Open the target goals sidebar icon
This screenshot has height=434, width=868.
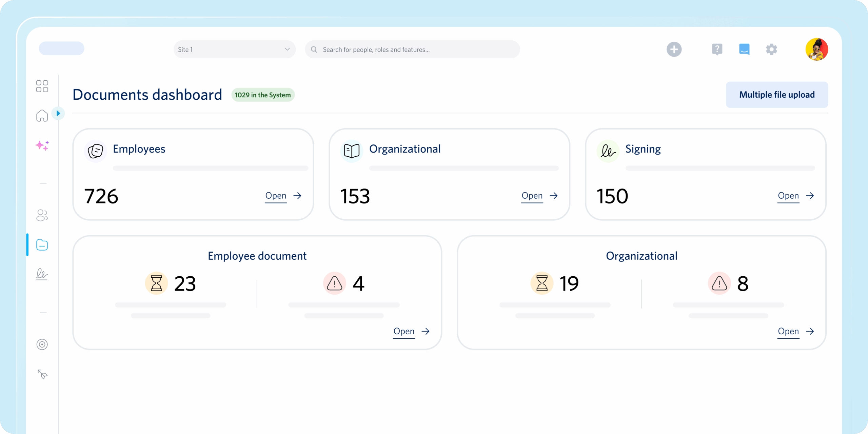[42, 344]
